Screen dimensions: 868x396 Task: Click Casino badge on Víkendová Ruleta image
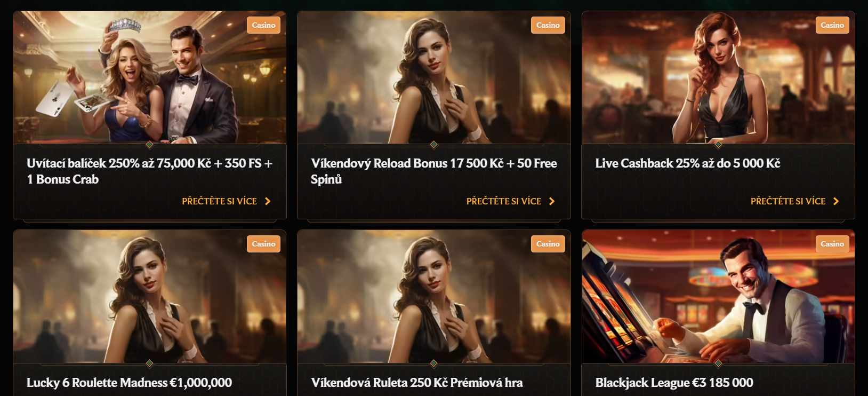tap(548, 244)
